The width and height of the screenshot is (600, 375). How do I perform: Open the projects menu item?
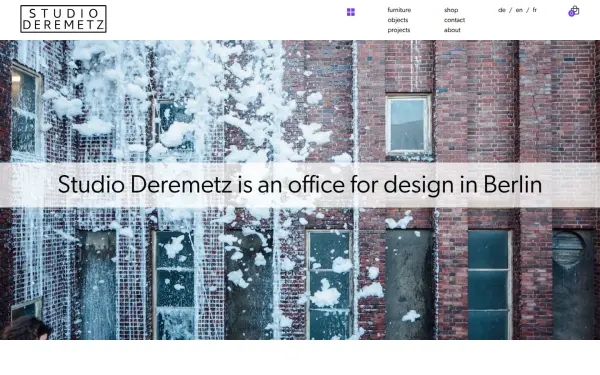399,30
